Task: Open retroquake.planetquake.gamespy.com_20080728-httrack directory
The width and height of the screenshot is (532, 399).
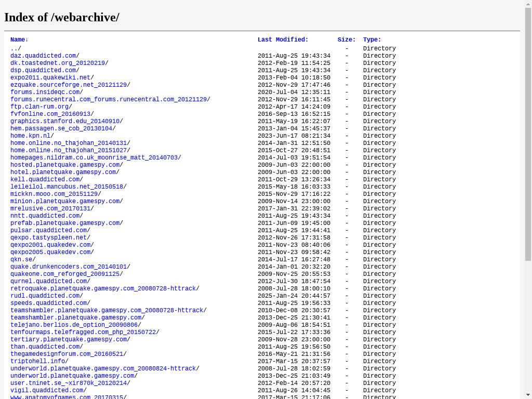Action: pyautogui.click(x=103, y=289)
